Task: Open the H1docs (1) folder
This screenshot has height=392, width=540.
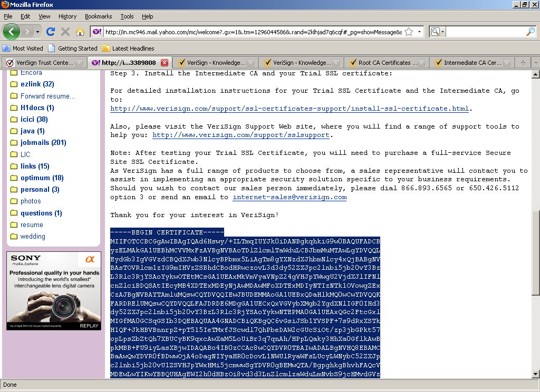Action: [x=37, y=107]
